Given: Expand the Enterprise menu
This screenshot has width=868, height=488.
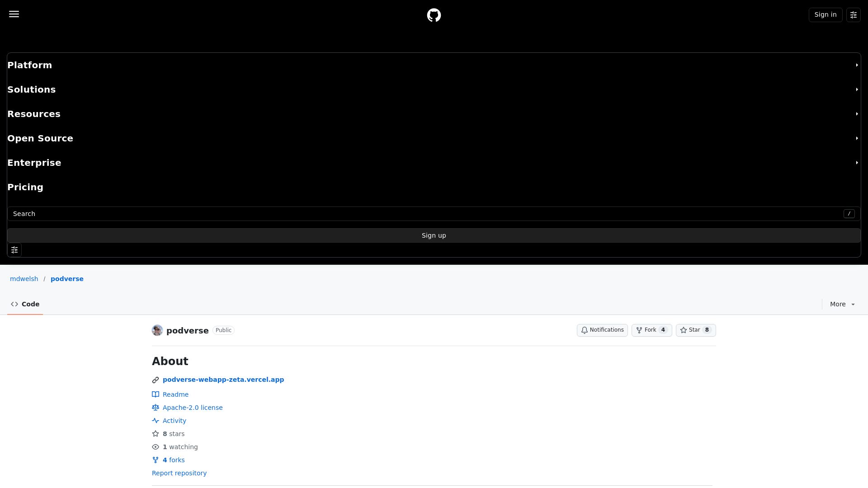Looking at the screenshot, I should point(434,163).
